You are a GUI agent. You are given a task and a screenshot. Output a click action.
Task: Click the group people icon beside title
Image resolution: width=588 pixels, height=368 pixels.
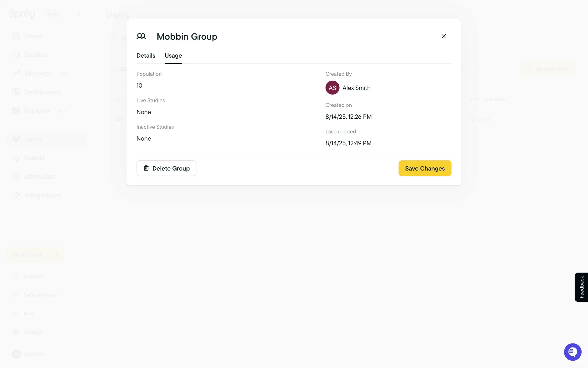click(x=141, y=36)
